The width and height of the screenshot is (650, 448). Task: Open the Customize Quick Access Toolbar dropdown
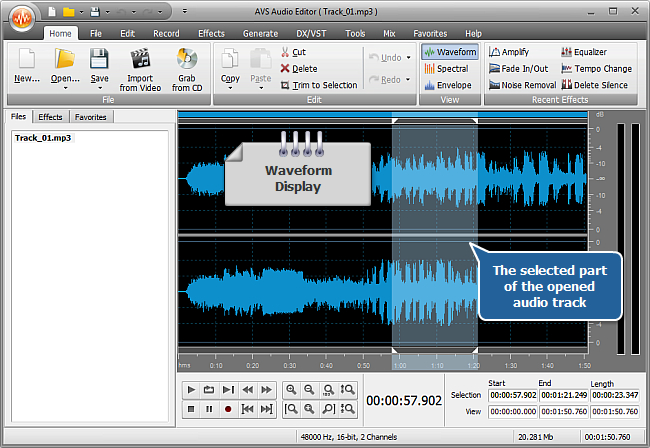tap(185, 11)
